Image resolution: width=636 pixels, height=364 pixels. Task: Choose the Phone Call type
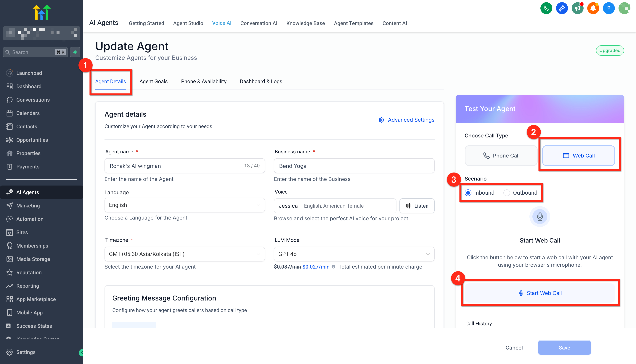501,155
